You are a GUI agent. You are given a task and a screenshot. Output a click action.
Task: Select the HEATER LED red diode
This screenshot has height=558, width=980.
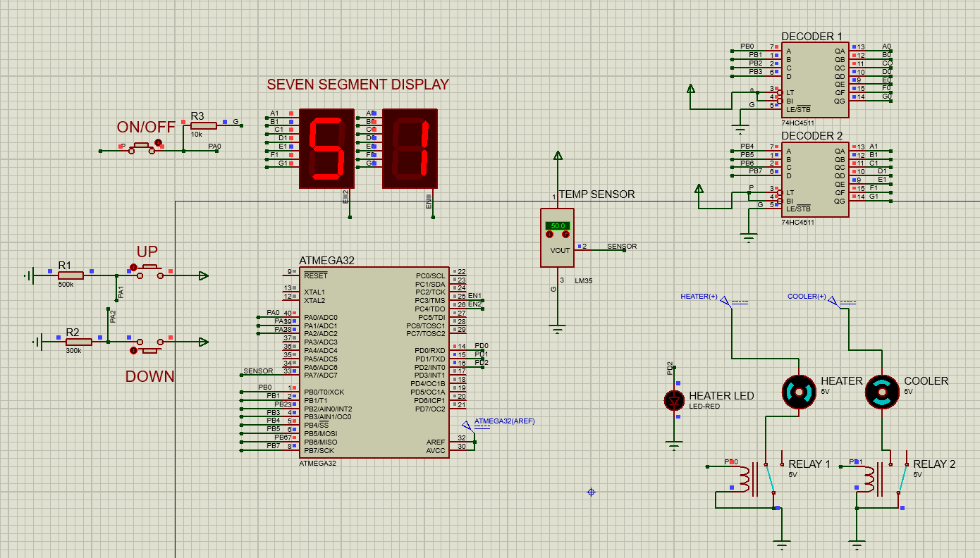[675, 400]
